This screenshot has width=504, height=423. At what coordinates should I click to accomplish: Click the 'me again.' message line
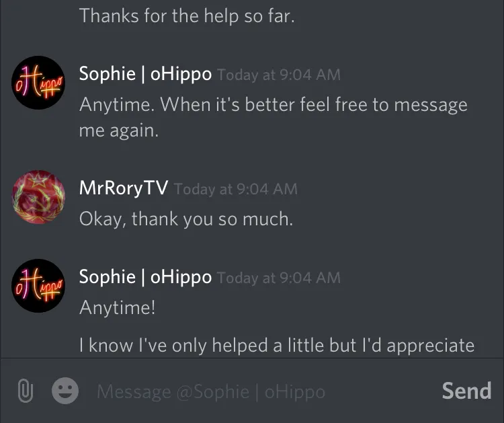[x=119, y=130]
